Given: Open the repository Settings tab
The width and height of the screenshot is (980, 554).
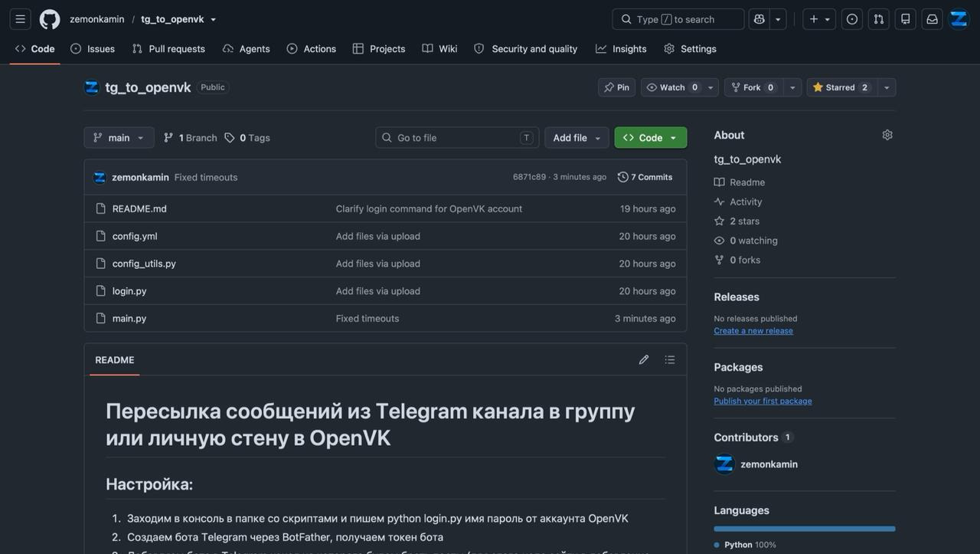Looking at the screenshot, I should point(691,49).
